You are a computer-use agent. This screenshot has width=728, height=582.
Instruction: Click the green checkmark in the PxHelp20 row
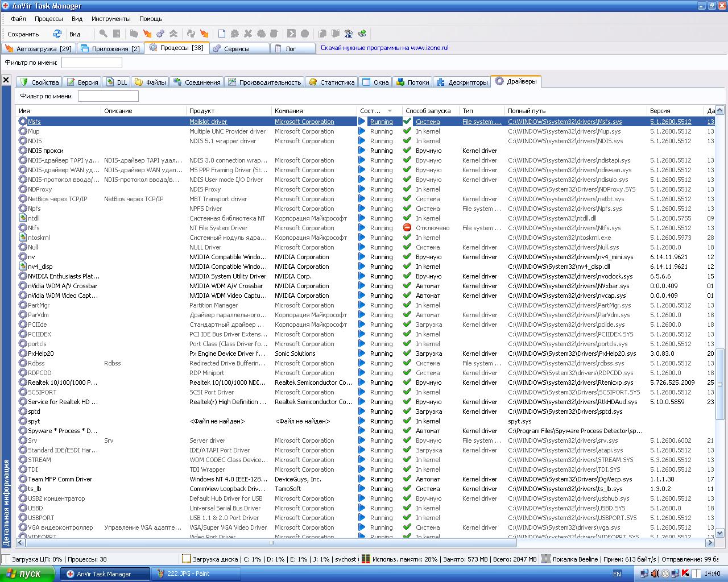coord(407,354)
